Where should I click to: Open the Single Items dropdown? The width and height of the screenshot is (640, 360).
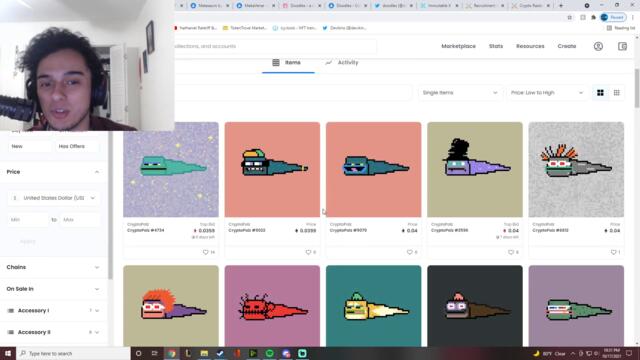coord(460,93)
